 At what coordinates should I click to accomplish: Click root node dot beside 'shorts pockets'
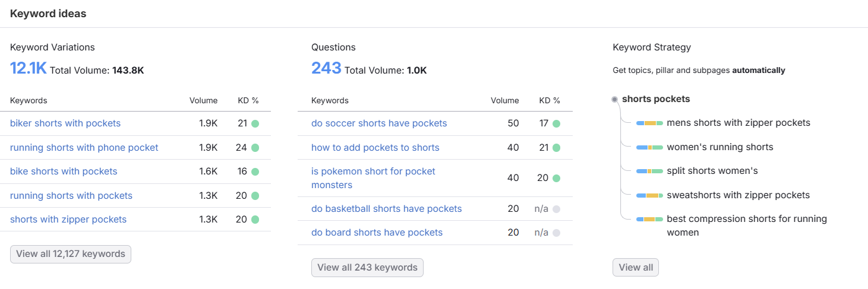[615, 99]
